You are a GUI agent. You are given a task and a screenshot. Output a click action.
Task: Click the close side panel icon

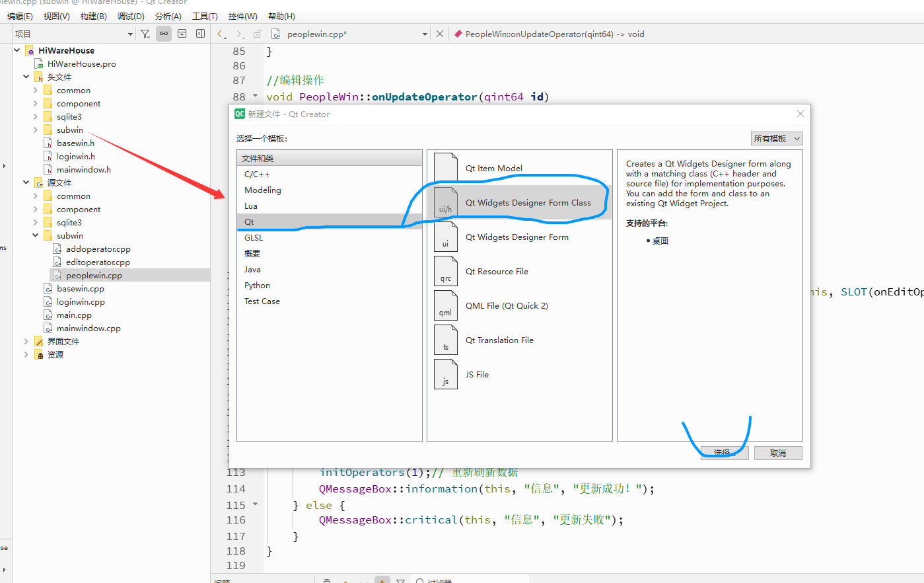coord(200,34)
